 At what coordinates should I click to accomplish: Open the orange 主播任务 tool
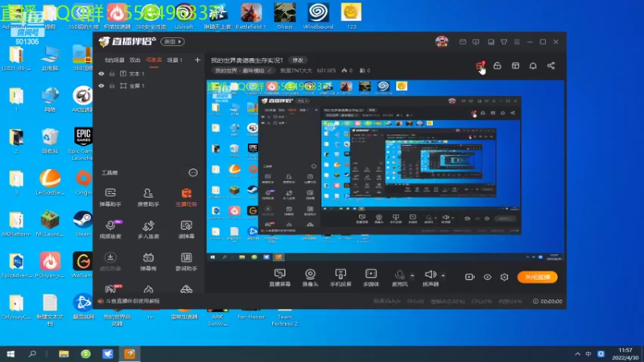point(186,196)
